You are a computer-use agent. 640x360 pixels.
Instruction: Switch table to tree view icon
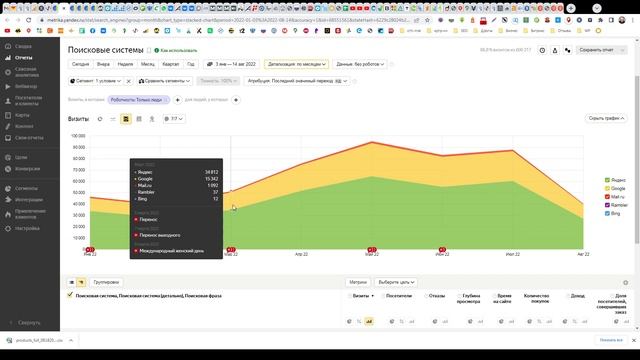[x=81, y=282]
